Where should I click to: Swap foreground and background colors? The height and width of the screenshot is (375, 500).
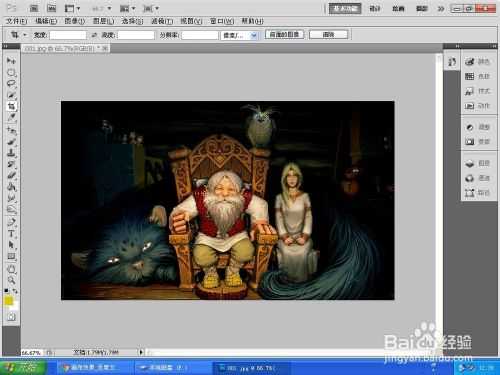click(x=15, y=291)
